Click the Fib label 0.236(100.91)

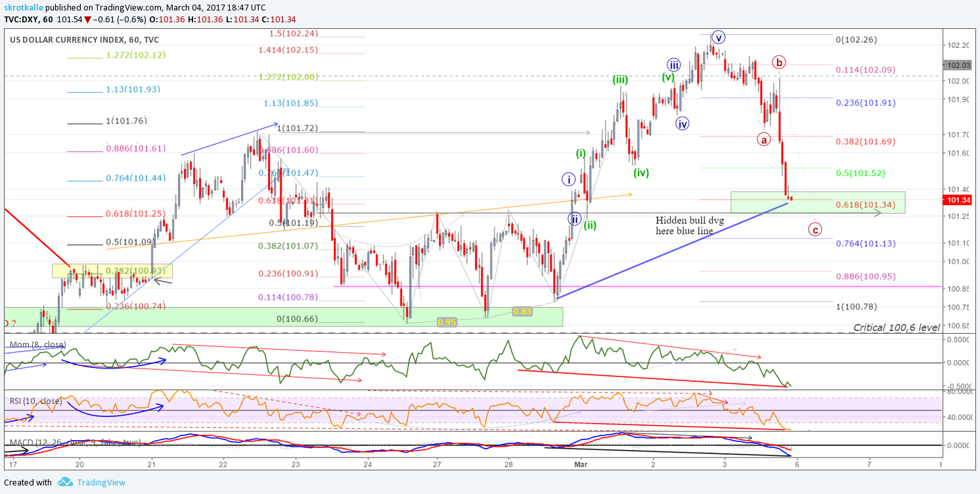[288, 274]
